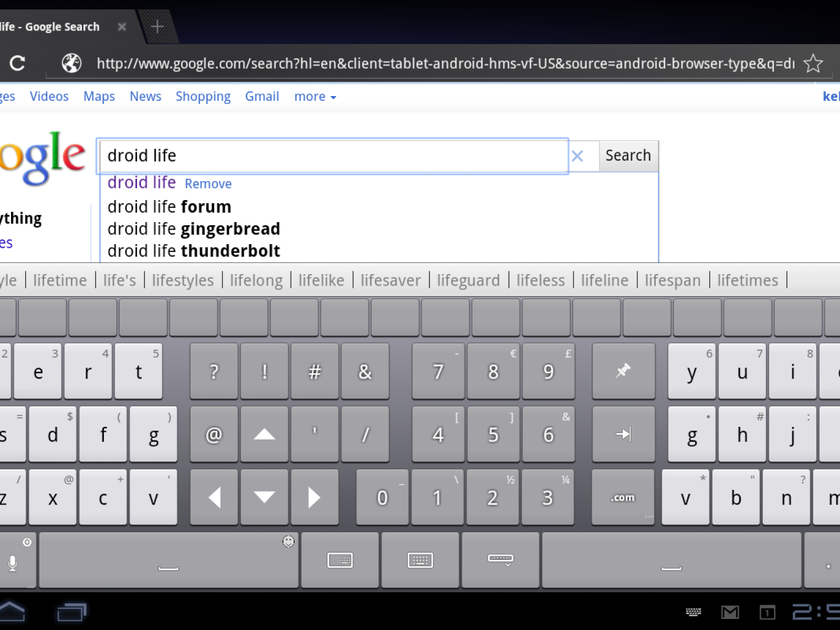The height and width of the screenshot is (630, 840).
Task: Choose the word suggestion "lifespan"
Action: coord(673,281)
